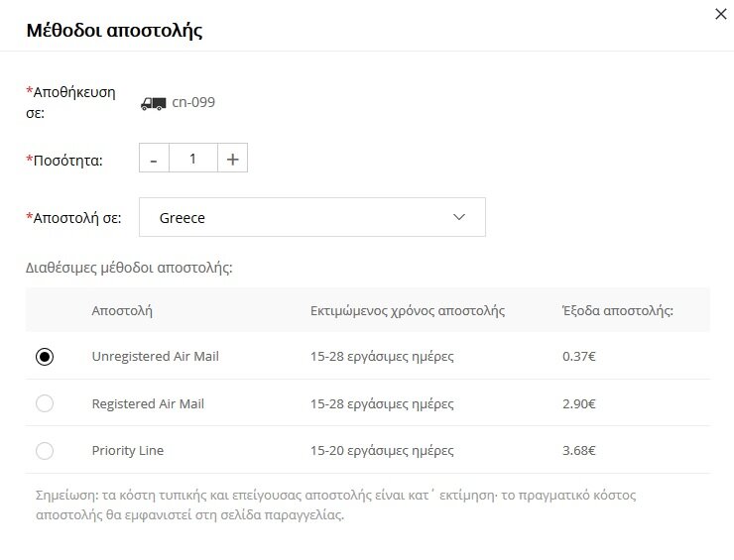The width and height of the screenshot is (734, 560).
Task: Click the cn-099 warehouse text
Action: coord(193,102)
